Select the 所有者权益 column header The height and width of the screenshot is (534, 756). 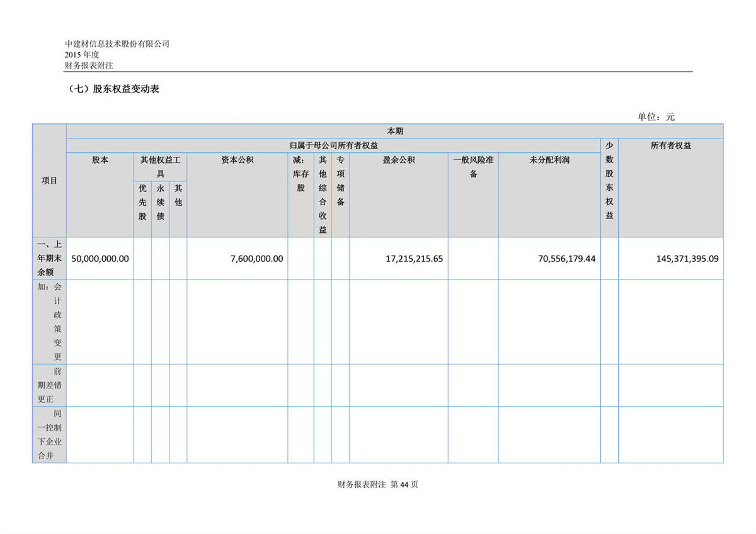pos(670,145)
